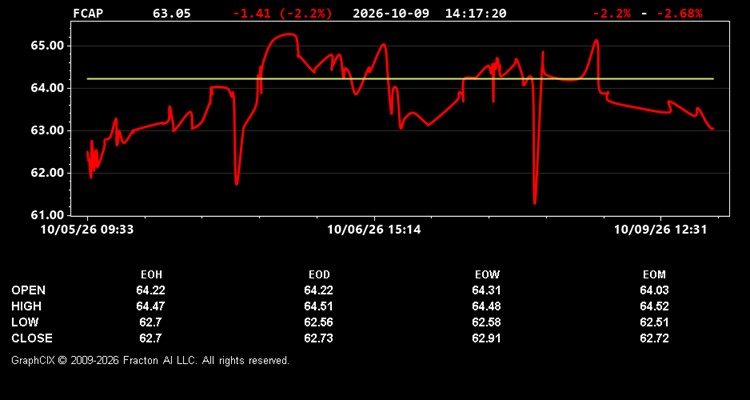Click the EOM low value 62.51
Image resolution: width=750 pixels, height=400 pixels.
pos(654,322)
